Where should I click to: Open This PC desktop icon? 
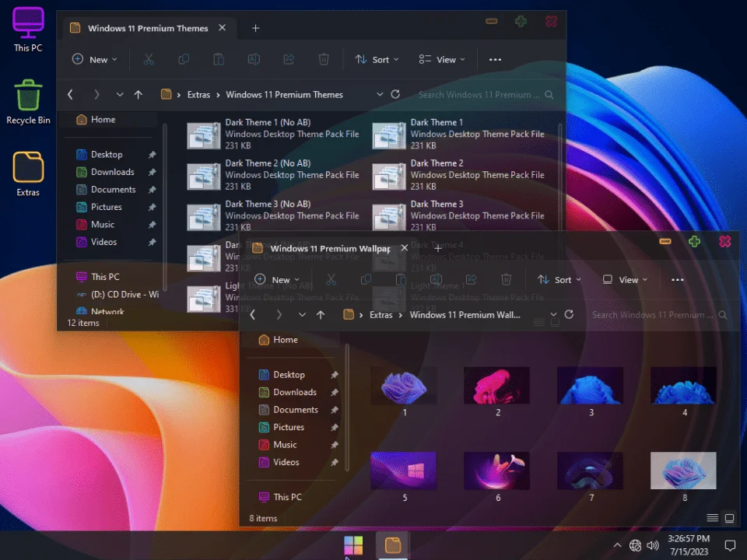28,30
